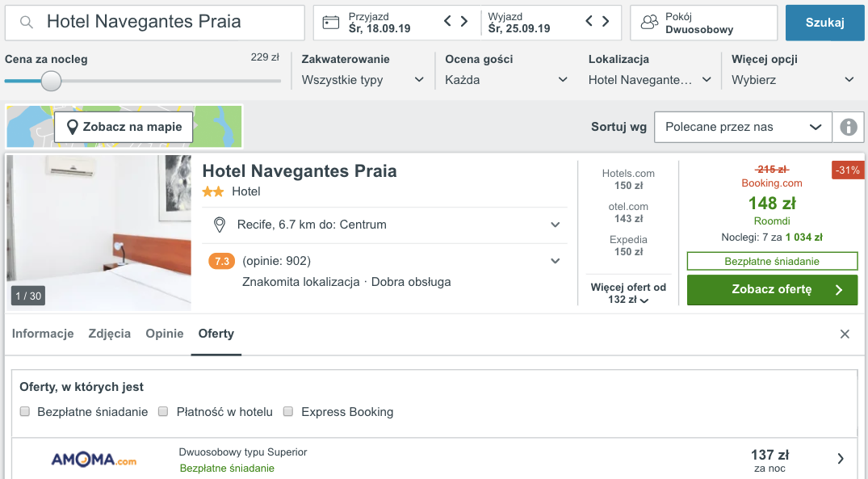Enable the Bezpłatne śniadanie filter
The image size is (868, 479).
[x=24, y=412]
